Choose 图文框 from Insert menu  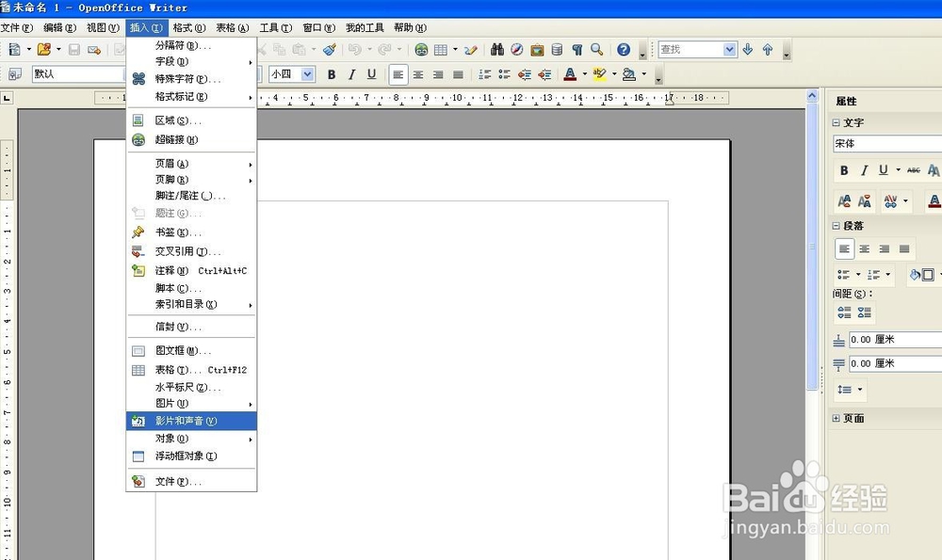191,350
